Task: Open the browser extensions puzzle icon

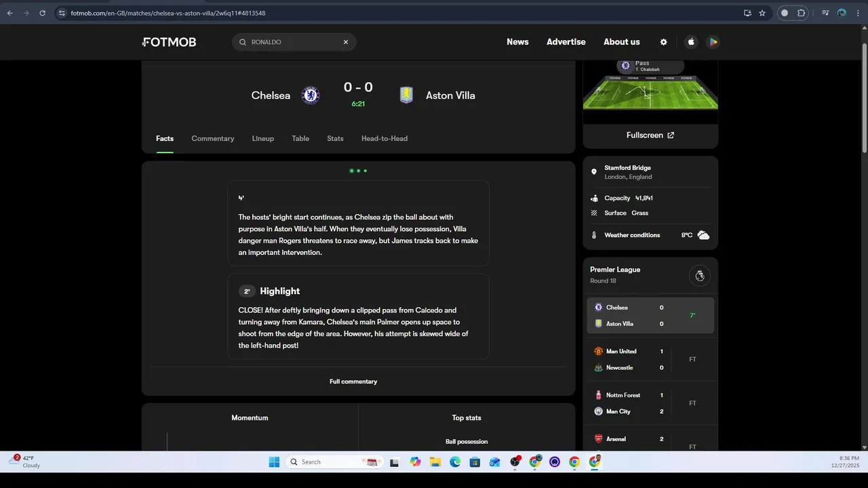Action: tap(802, 13)
